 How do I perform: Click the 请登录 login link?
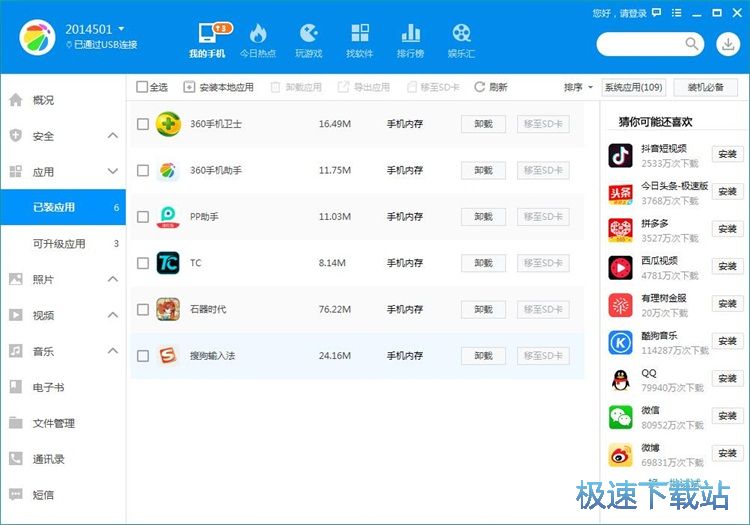click(633, 13)
